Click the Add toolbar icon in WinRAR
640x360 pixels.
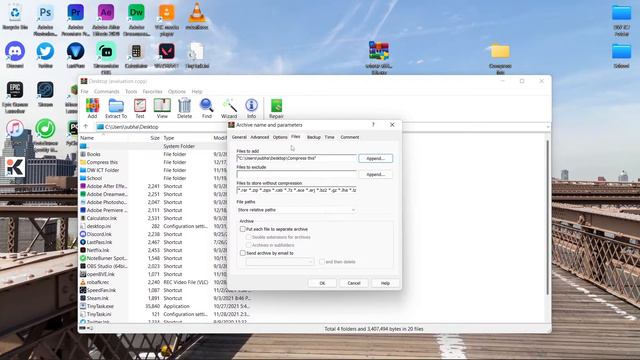pos(92,108)
